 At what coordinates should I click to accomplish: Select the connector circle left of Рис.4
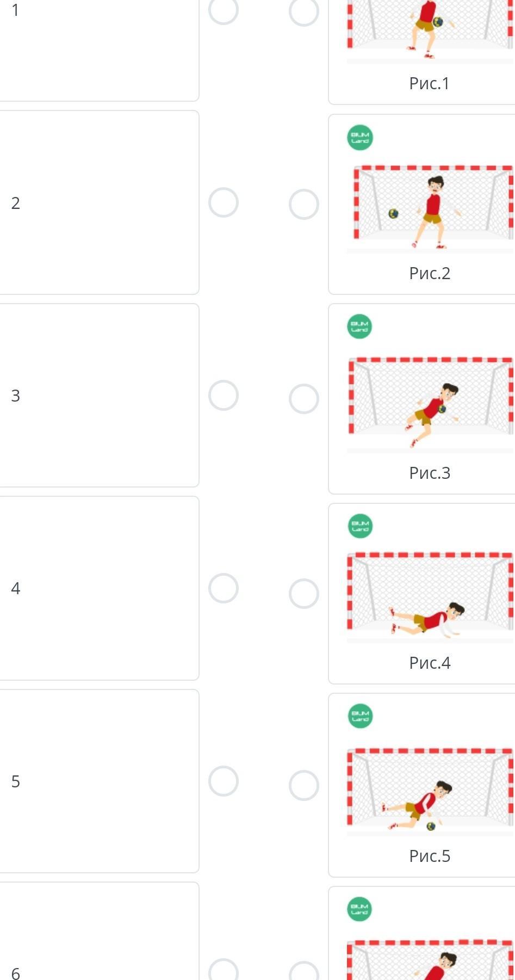303,593
